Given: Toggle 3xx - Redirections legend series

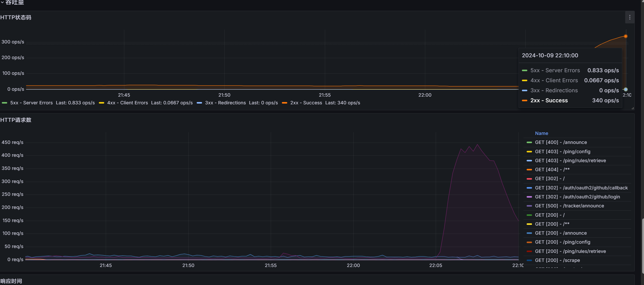Looking at the screenshot, I should [225, 103].
